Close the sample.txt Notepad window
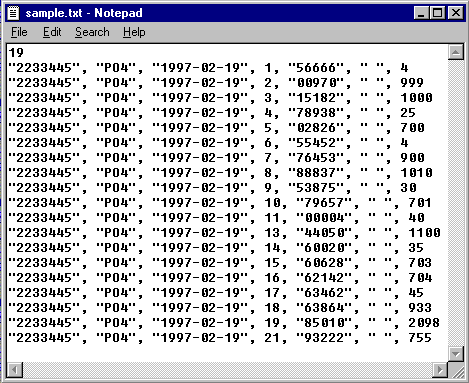Viewport: 469px width, 383px height. 456,13
